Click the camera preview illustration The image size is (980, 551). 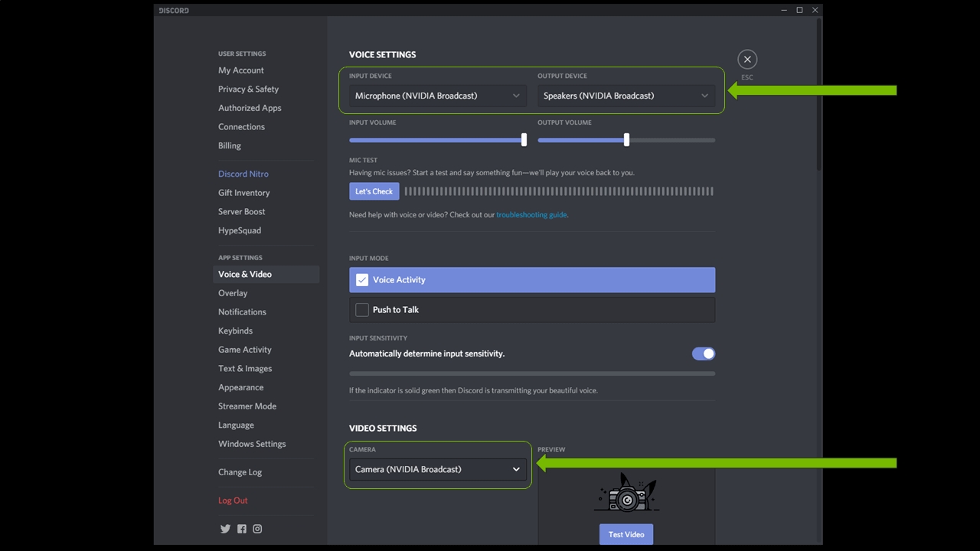626,493
